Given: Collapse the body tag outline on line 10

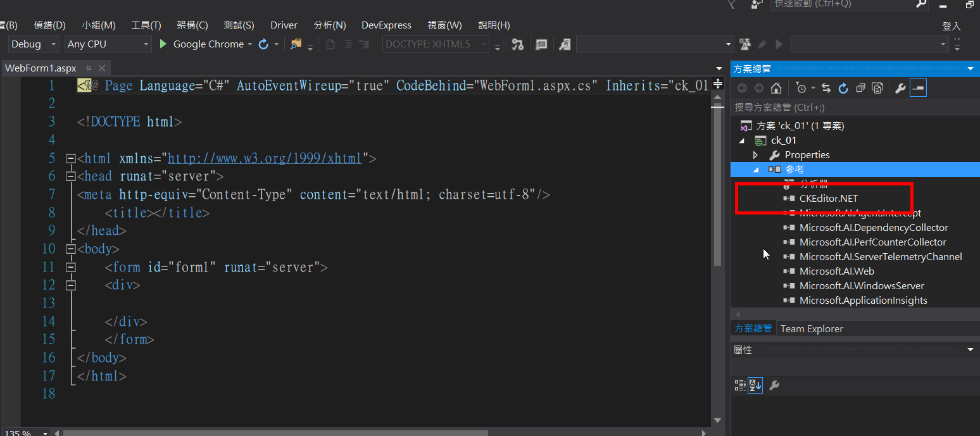Looking at the screenshot, I should point(70,249).
